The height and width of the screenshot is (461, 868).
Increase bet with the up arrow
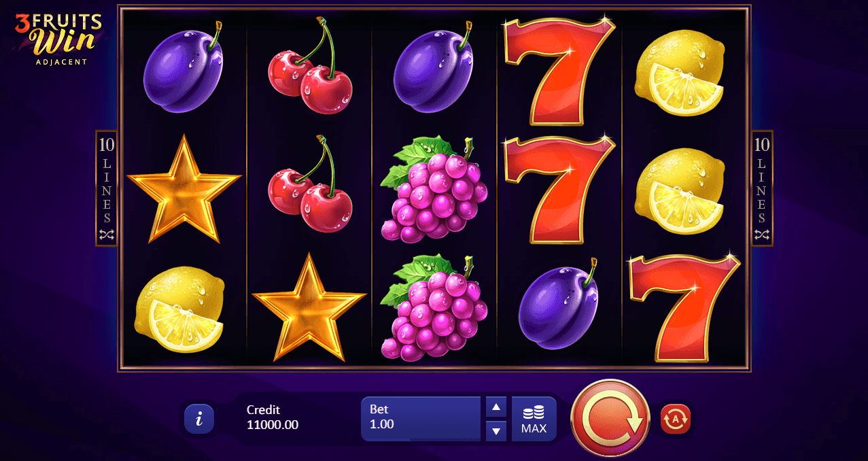pos(496,407)
